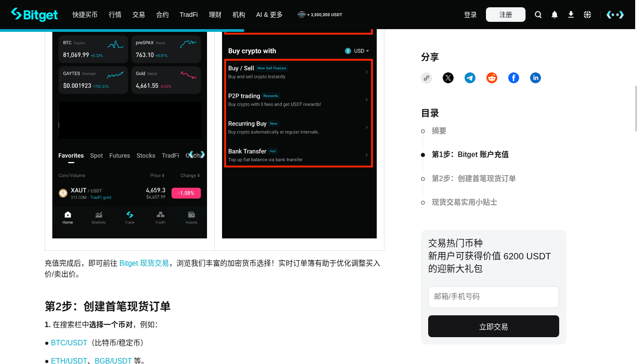Jump to 第2步:创建首笔现货订单 section

[x=474, y=178]
